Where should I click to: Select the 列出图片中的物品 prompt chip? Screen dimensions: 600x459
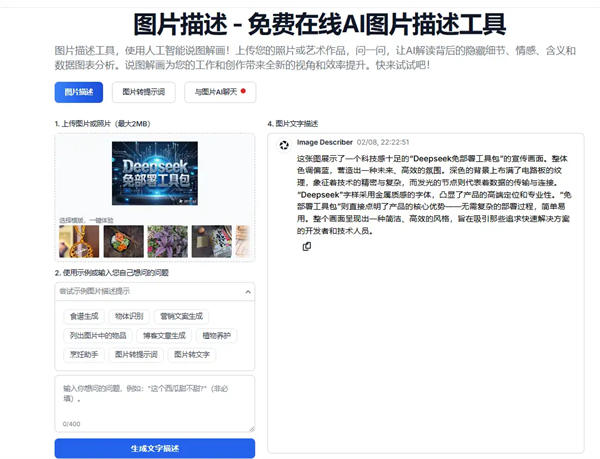[98, 335]
